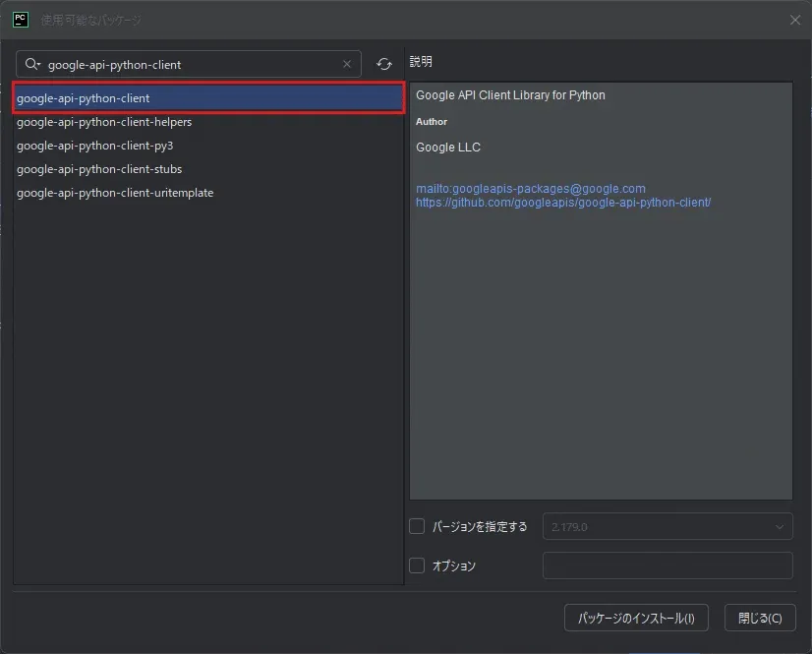Enable the バージョンを指定する checkbox
This screenshot has height=654, width=812.
417,526
